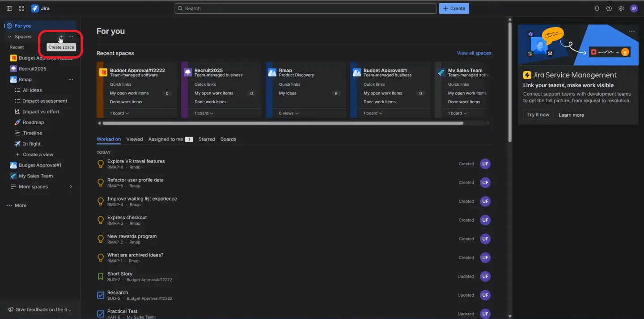This screenshot has width=644, height=319.
Task: Go to the Jira logo home
Action: tap(40, 8)
